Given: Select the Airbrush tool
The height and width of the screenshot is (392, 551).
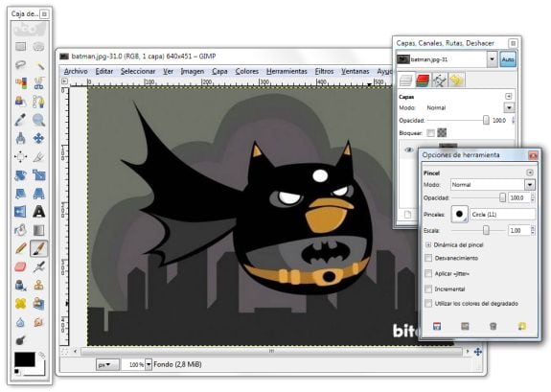Looking at the screenshot, I should pos(38,266).
